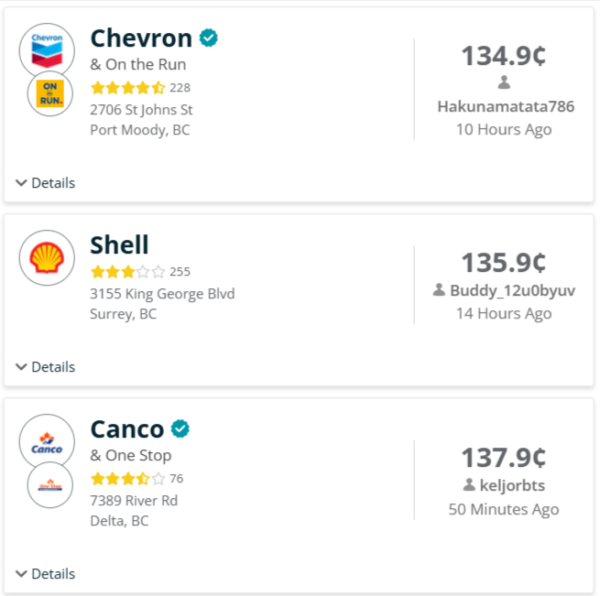Viewport: 600px width, 596px height.
Task: Click the On the Run logo
Action: click(48, 95)
